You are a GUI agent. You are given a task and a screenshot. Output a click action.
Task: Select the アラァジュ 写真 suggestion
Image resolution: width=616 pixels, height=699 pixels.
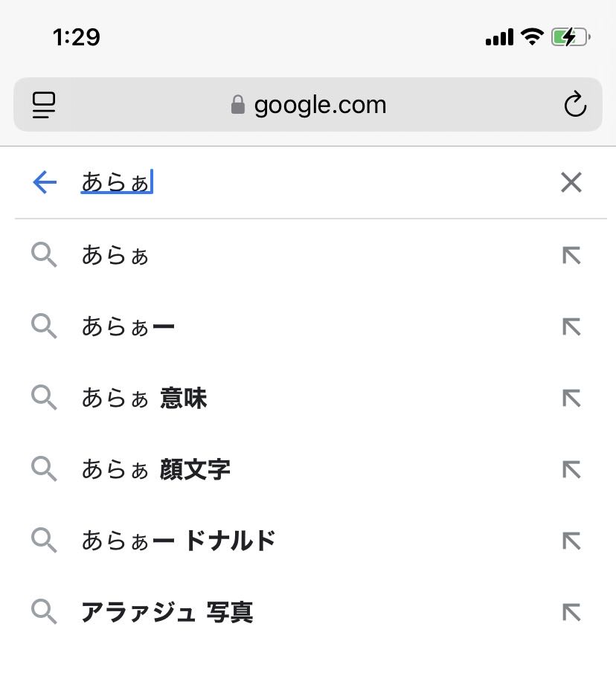point(167,612)
